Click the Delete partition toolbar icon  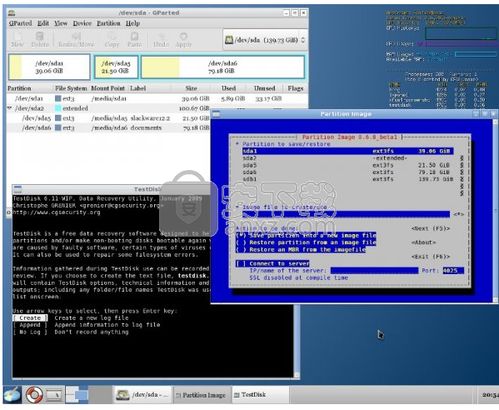tap(40, 39)
